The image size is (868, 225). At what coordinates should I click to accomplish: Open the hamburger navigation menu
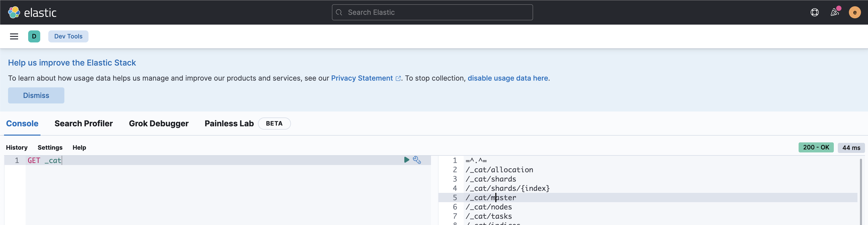click(14, 36)
